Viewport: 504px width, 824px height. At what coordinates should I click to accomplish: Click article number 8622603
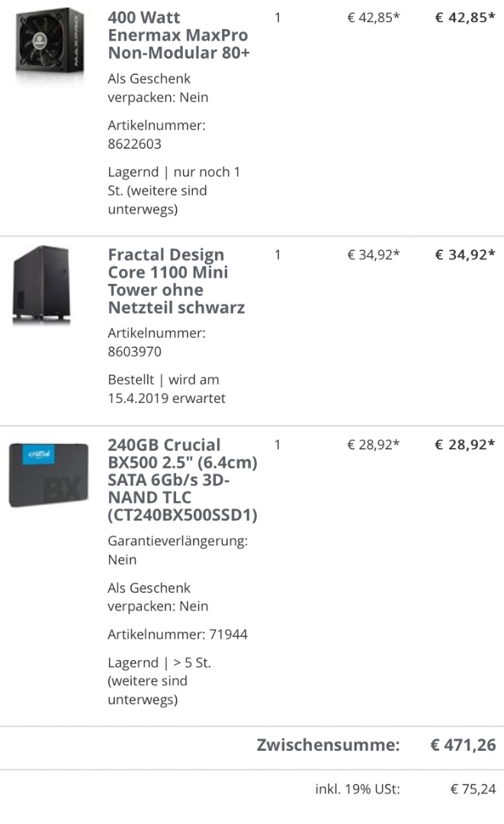134,143
